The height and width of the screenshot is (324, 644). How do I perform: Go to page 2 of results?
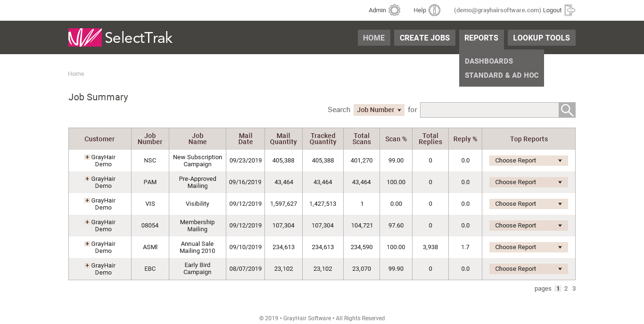click(x=566, y=289)
